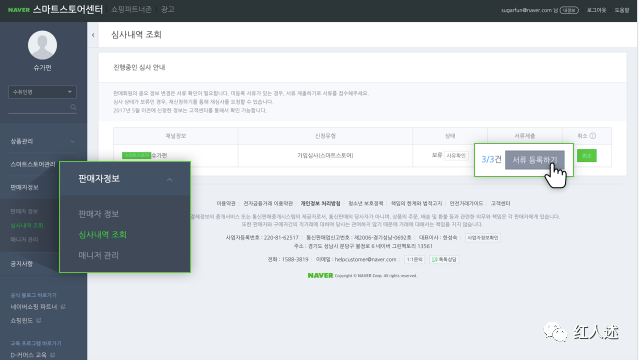Open the profile avatar picture
Screen dimensions: 639x360
pyautogui.click(x=42, y=45)
